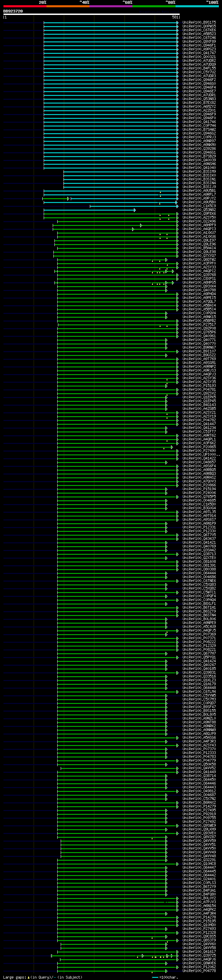
Task: Click hit UniRef100_A9RFL7
Action: click(x=199, y=194)
